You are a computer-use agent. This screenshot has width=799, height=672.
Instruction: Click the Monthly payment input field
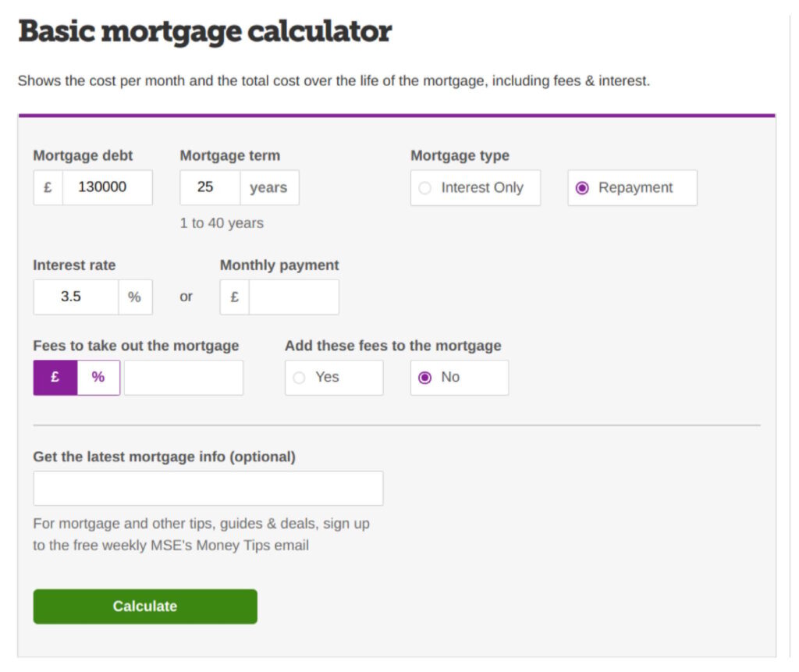[x=293, y=297]
